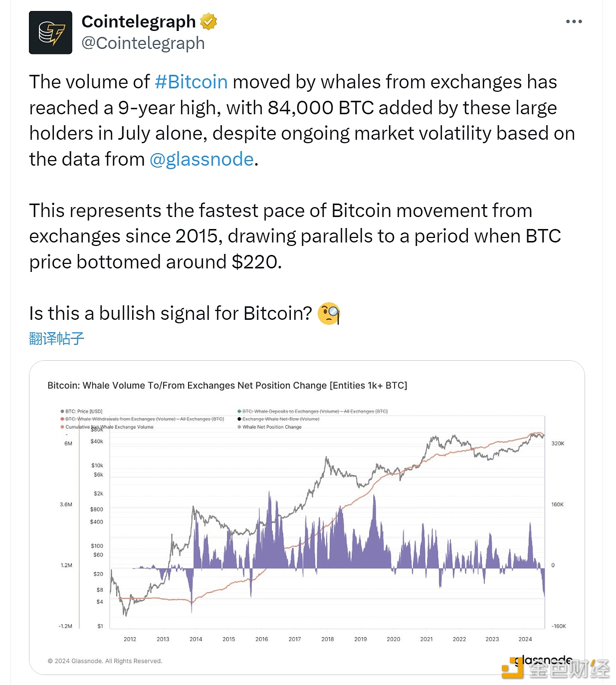Open the three-dot more options menu

[x=574, y=21]
